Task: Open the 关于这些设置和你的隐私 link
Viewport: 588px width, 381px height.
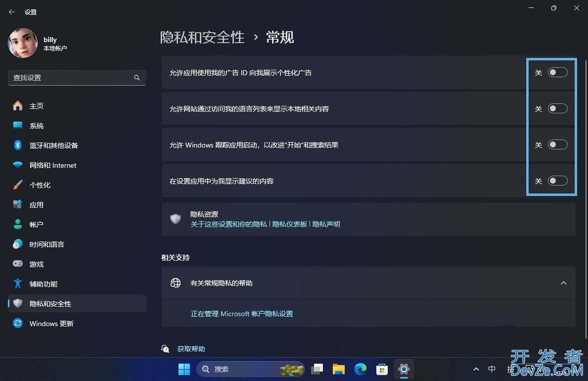Action: coord(229,224)
